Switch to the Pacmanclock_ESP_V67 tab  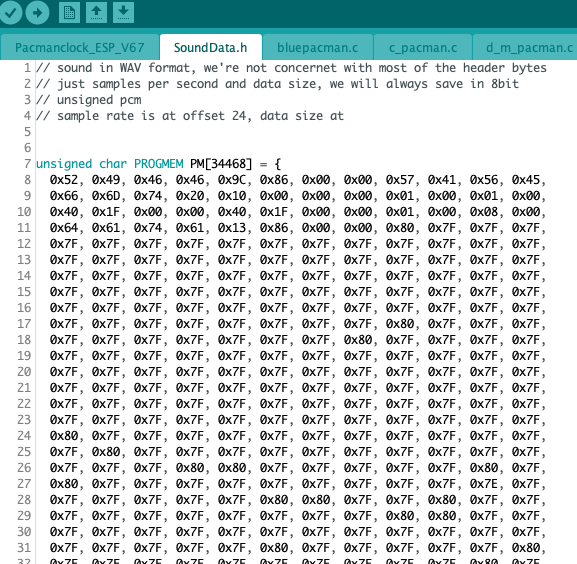coord(79,47)
